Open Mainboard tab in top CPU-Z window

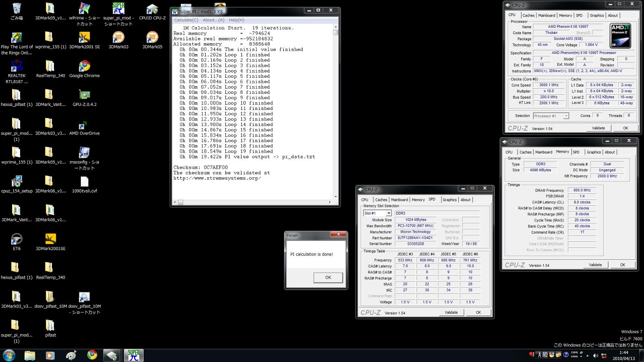point(547,15)
